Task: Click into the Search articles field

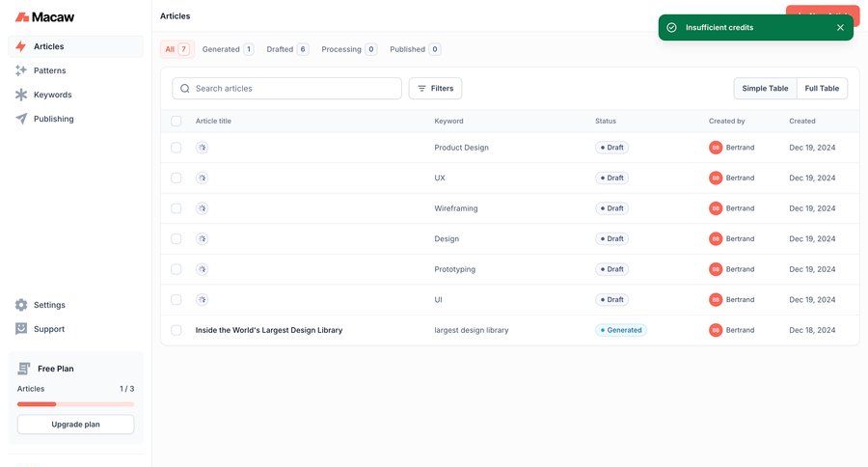Action: 286,89
